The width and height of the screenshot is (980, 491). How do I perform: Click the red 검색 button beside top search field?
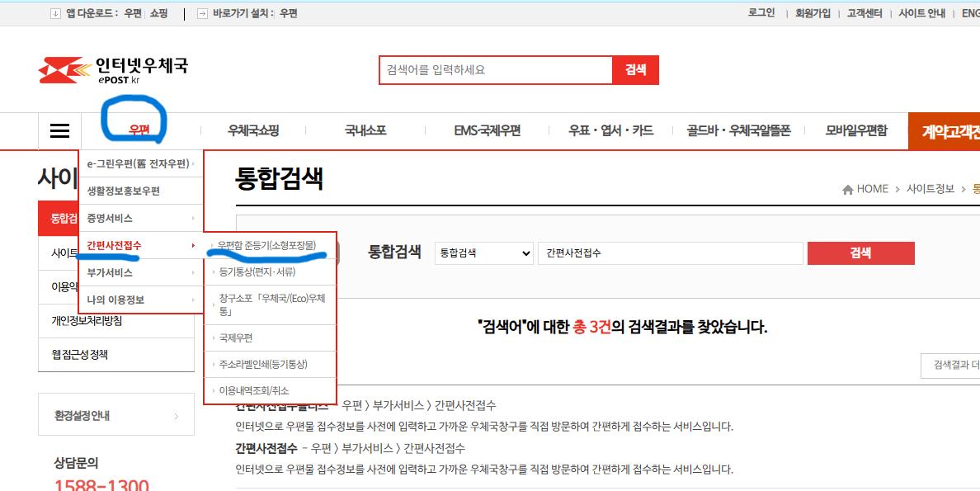coord(636,70)
